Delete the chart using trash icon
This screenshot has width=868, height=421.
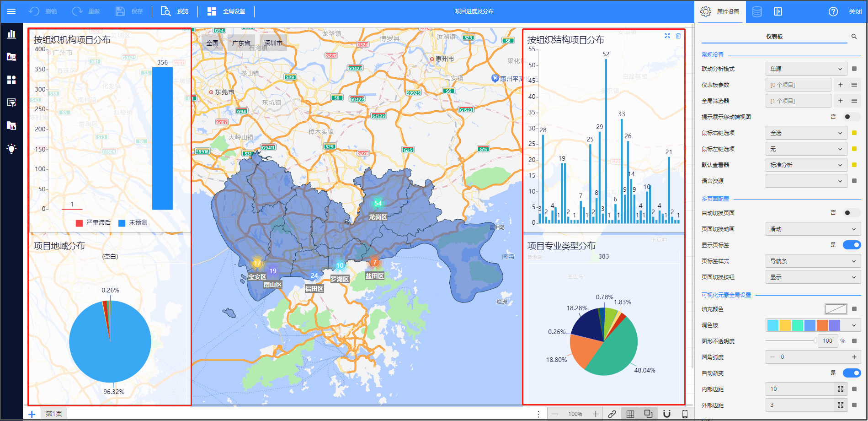click(x=678, y=36)
